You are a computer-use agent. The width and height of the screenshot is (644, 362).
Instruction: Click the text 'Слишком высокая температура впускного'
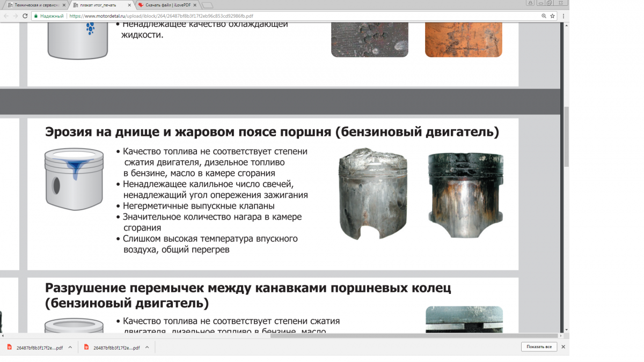[x=210, y=239]
